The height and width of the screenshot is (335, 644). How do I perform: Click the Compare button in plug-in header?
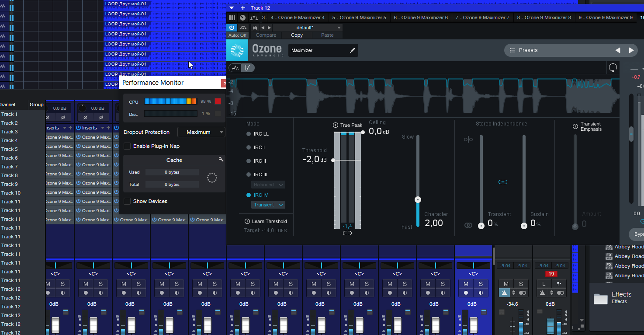tap(266, 35)
